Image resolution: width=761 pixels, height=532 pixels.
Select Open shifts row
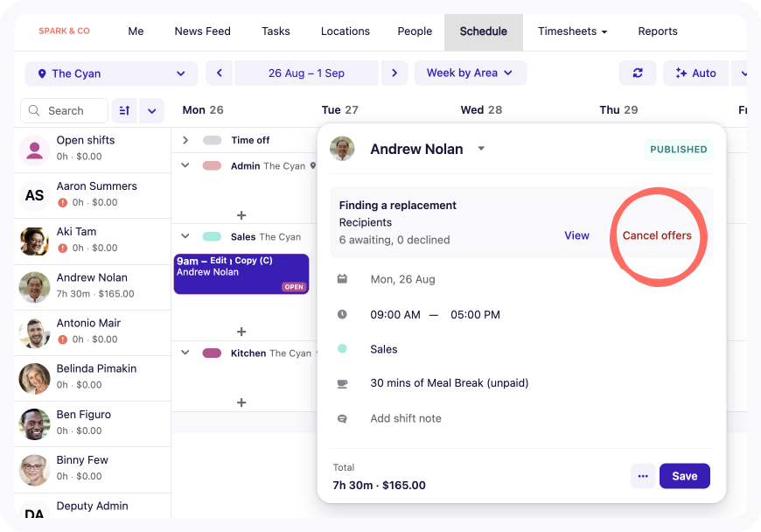pyautogui.click(x=92, y=149)
